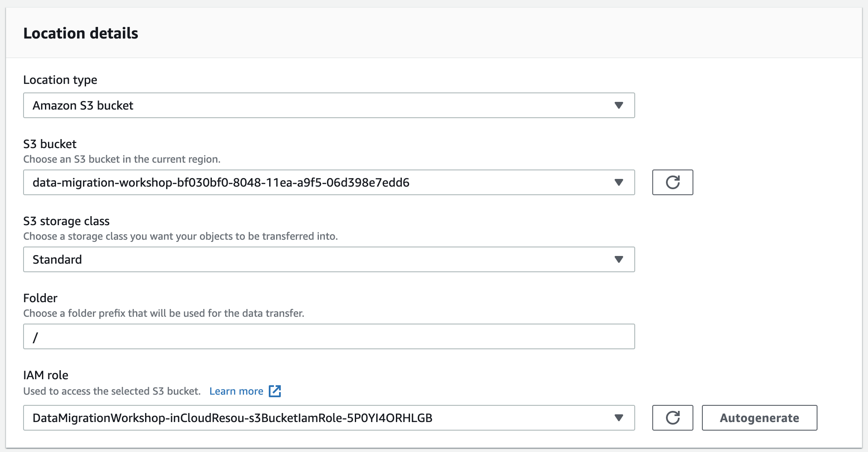
Task: Refresh the IAM role list
Action: pyautogui.click(x=672, y=418)
